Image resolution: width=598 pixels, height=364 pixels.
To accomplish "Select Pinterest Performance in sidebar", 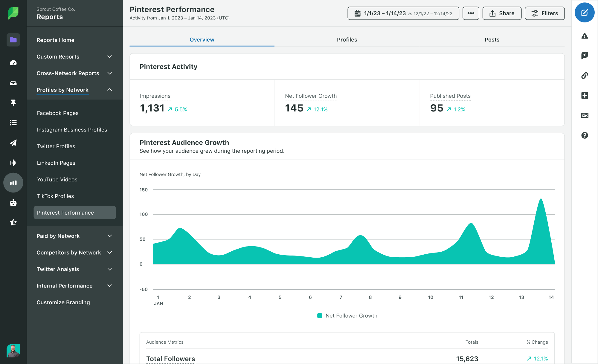I will (74, 212).
